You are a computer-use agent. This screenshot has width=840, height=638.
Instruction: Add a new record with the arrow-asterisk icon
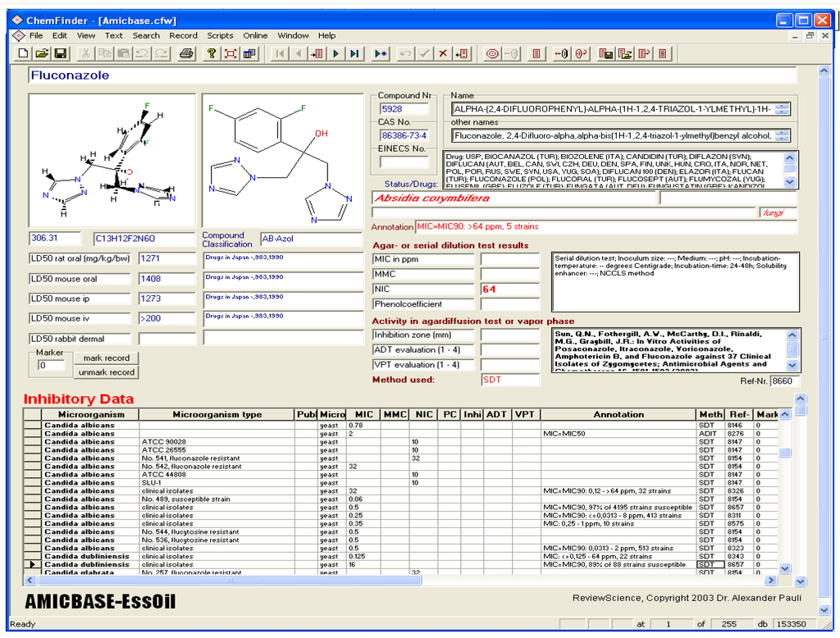381,52
